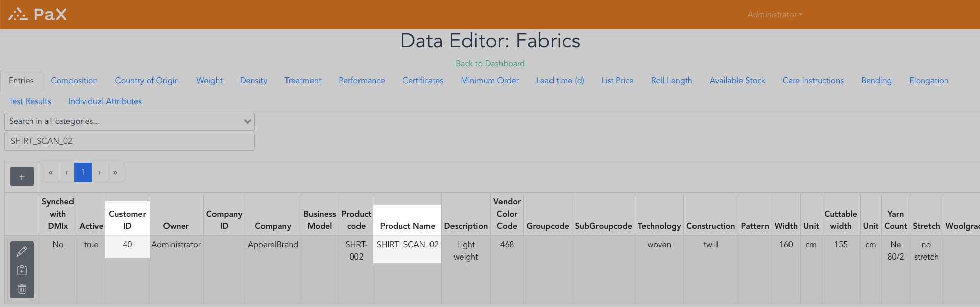
Task: Open the 'Search in all categories' dropdown
Action: [x=129, y=121]
